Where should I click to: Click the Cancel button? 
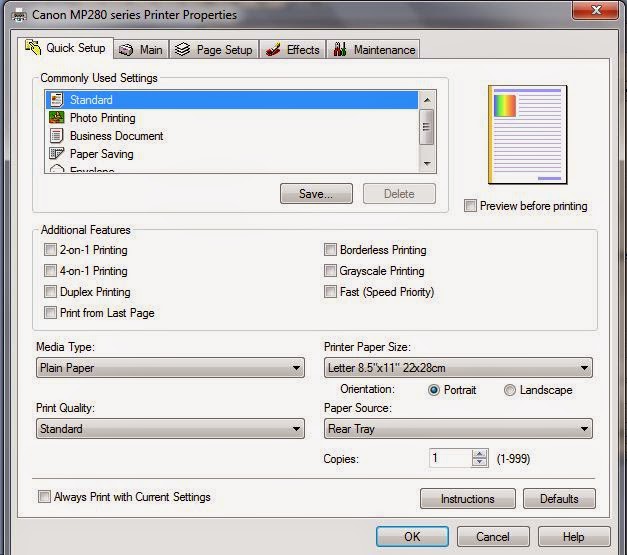(x=493, y=536)
